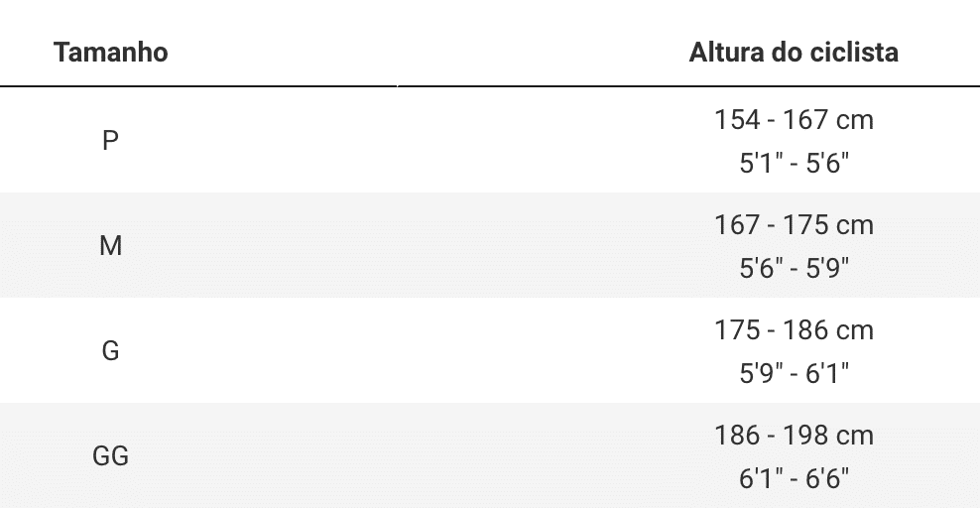980x508 pixels.
Task: Click the 5'9" - 6'1" height range
Action: click(x=794, y=373)
